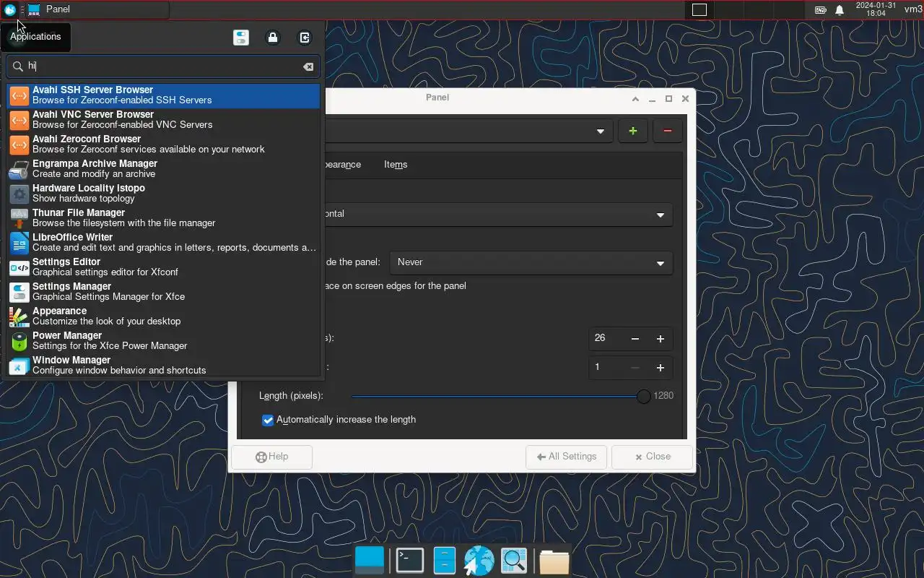Launch Power Manager icon
Image resolution: width=924 pixels, height=578 pixels.
(19, 341)
